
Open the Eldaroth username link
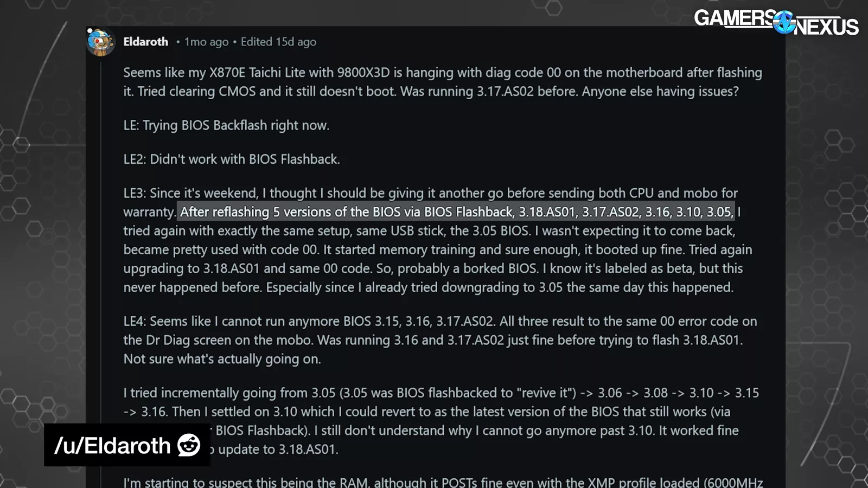click(145, 42)
